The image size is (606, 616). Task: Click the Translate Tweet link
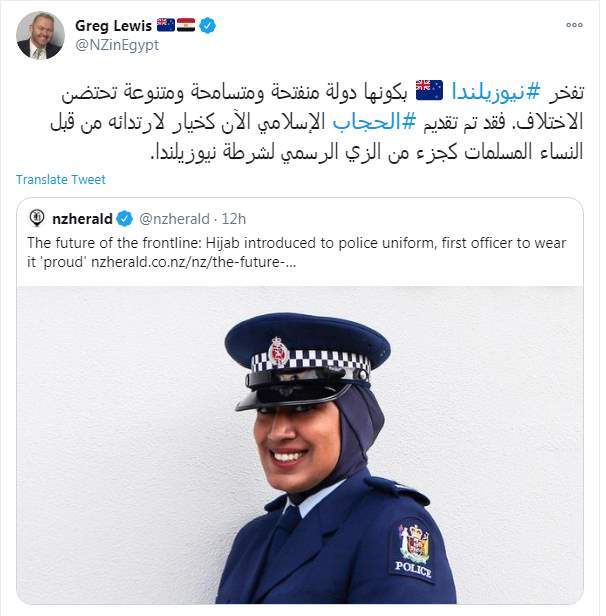(61, 180)
